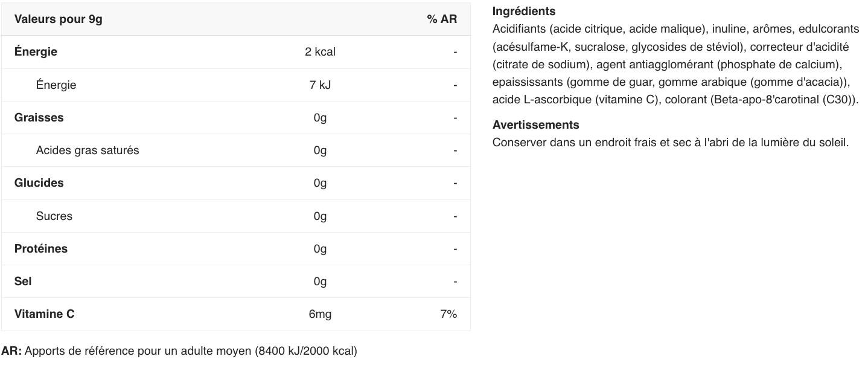Click the '6mg' vitamin C value
Image resolution: width=868 pixels, height=365 pixels.
click(x=320, y=314)
